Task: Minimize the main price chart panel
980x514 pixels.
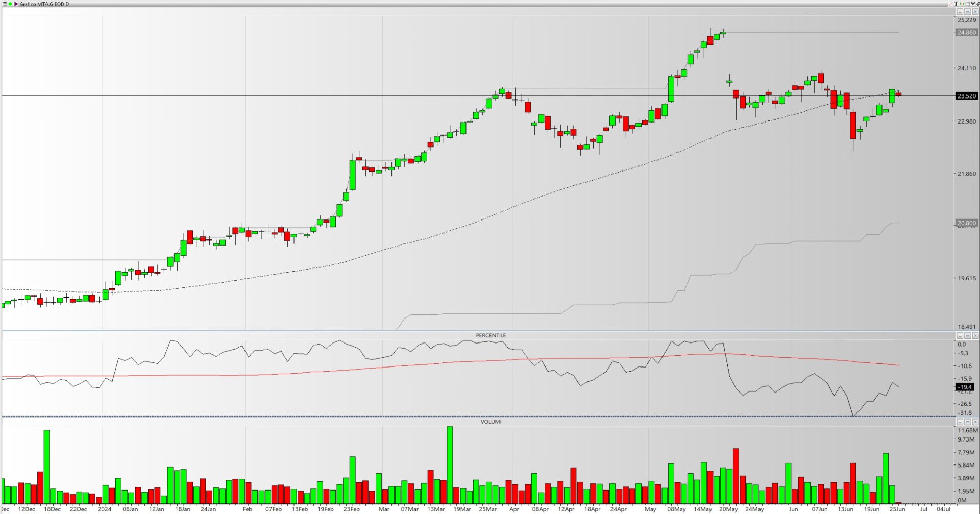Action: click(x=960, y=12)
